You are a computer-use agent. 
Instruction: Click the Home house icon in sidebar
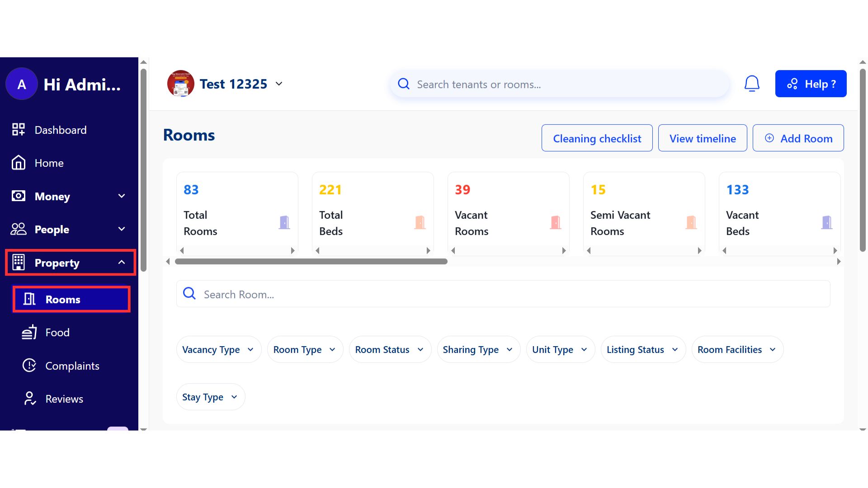19,163
